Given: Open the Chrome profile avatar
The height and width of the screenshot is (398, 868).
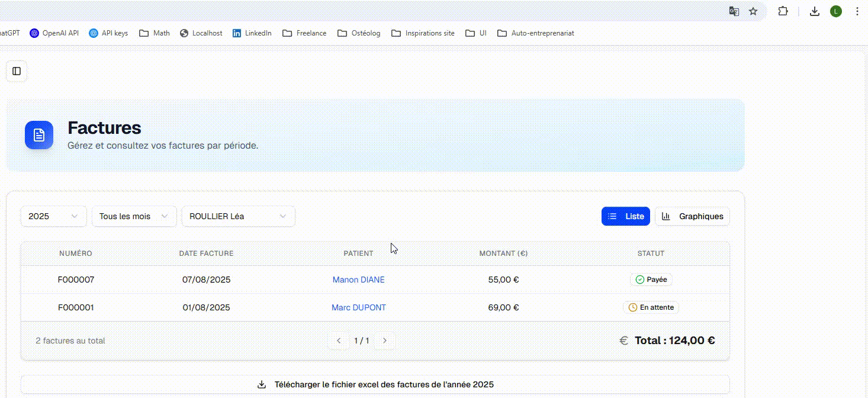Looking at the screenshot, I should pyautogui.click(x=835, y=11).
